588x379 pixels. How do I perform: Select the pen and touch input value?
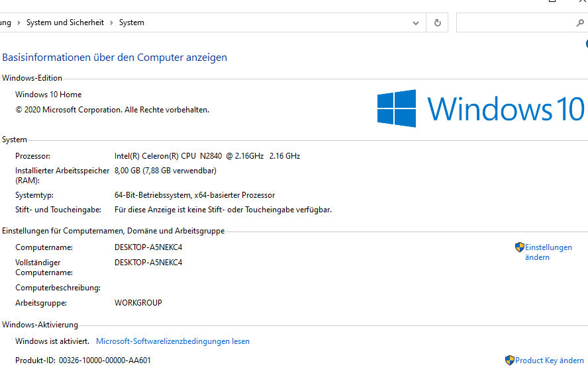(223, 210)
